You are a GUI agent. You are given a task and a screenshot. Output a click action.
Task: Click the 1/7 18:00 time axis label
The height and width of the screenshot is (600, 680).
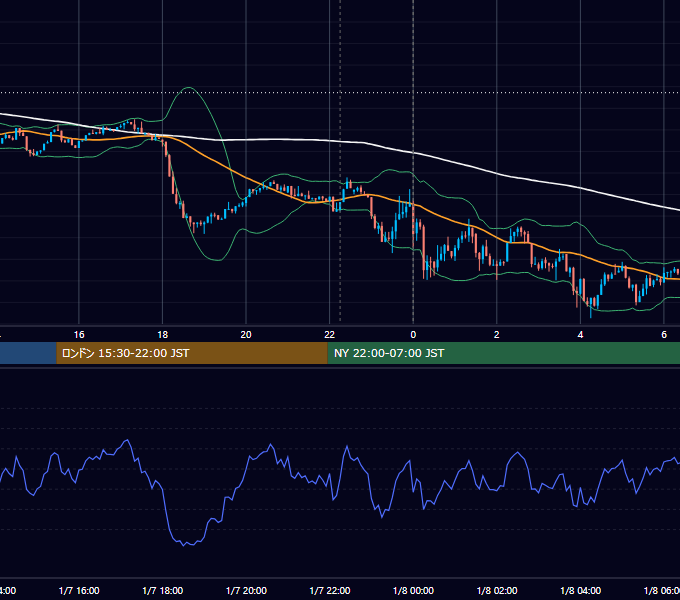pos(163,590)
